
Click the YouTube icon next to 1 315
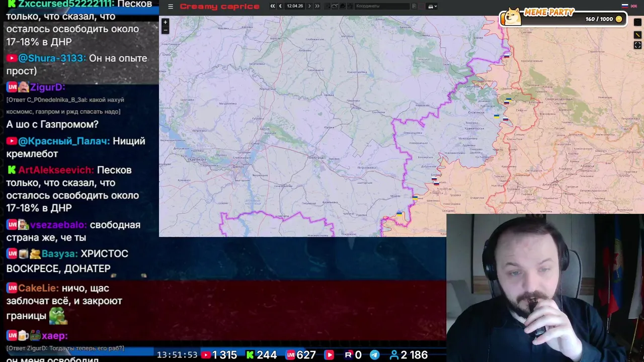206,355
